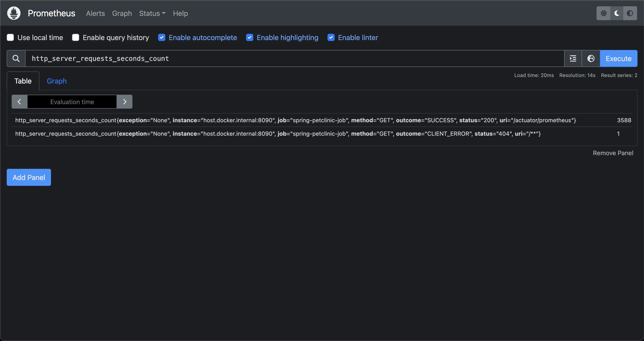Click the search magnifier icon
This screenshot has height=341, width=644.
(x=16, y=58)
